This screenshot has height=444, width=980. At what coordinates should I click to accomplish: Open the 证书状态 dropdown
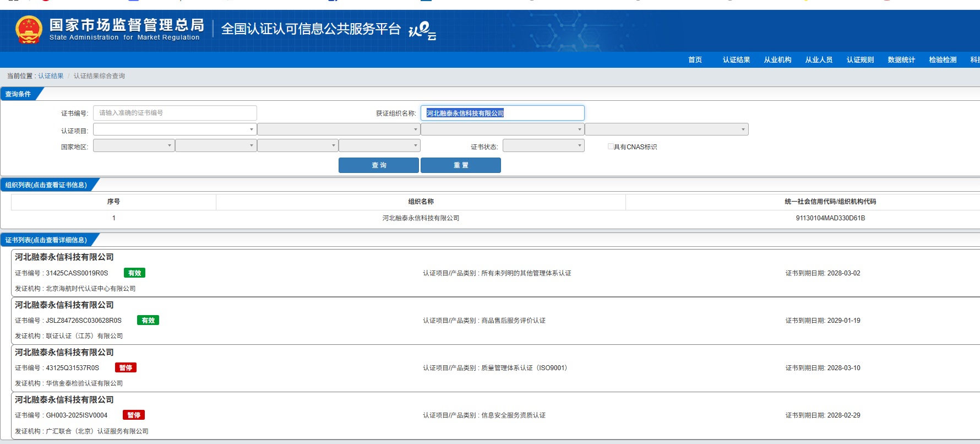pyautogui.click(x=543, y=146)
